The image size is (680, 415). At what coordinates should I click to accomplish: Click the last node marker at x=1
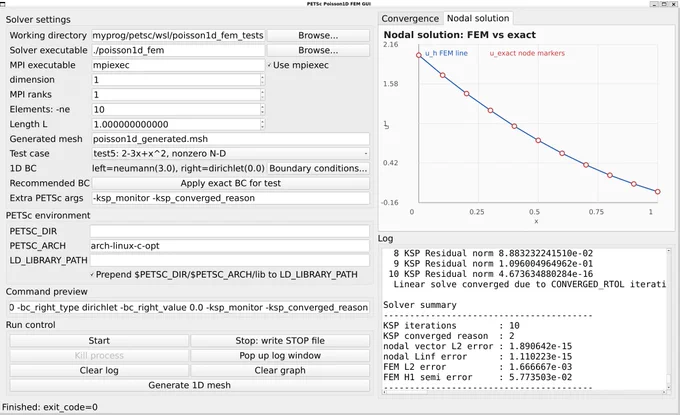[657, 192]
